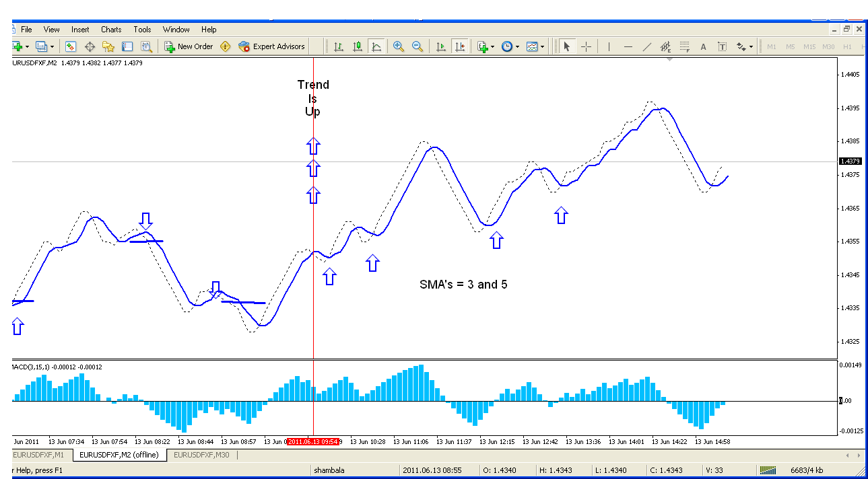The image size is (868, 479).
Task: Open the Window menu
Action: 176,30
